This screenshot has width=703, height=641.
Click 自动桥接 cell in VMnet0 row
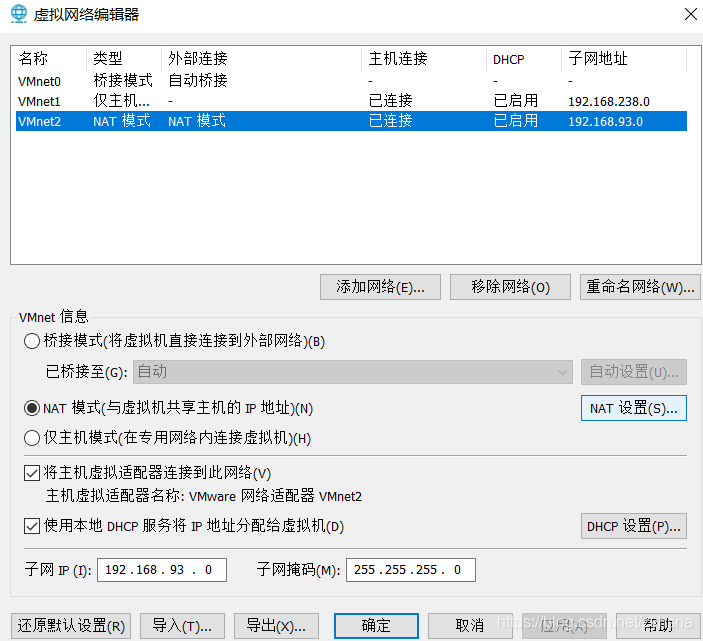(x=198, y=81)
